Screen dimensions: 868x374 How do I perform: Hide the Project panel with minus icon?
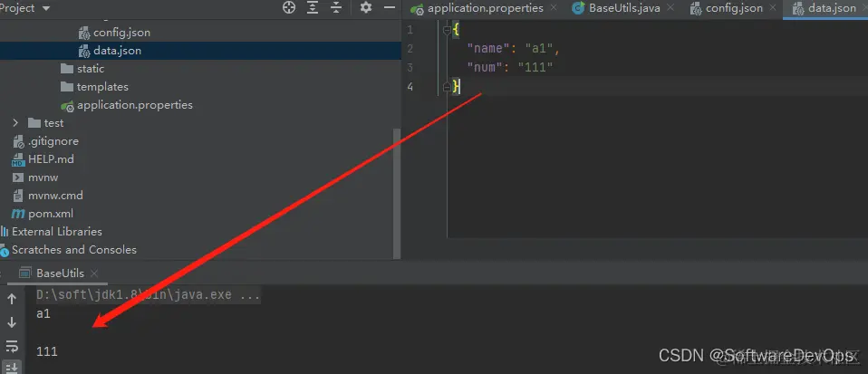390,8
